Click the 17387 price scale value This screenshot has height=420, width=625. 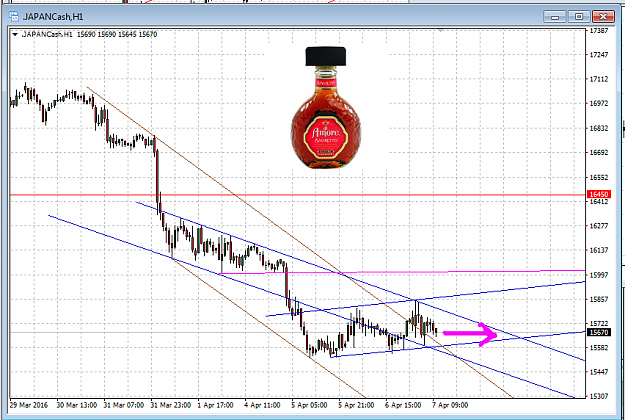599,31
